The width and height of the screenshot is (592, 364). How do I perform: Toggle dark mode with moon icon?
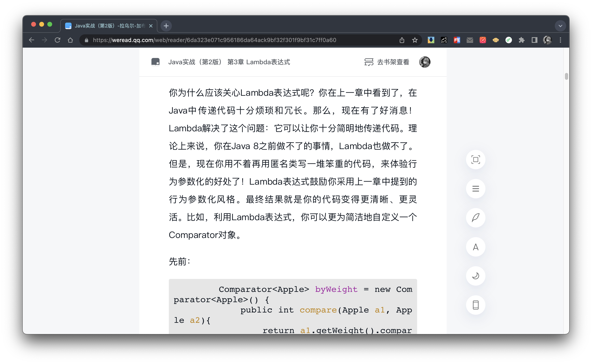click(475, 276)
